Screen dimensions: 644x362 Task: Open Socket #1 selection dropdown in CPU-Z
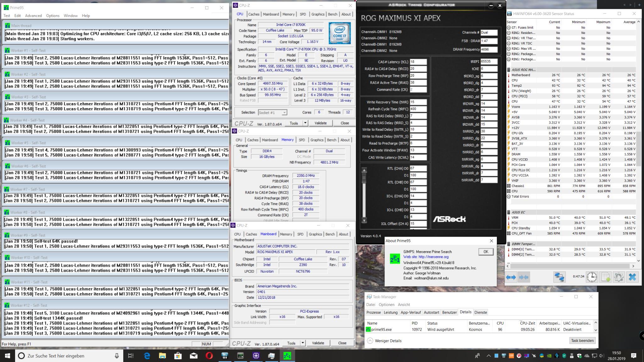tap(272, 112)
